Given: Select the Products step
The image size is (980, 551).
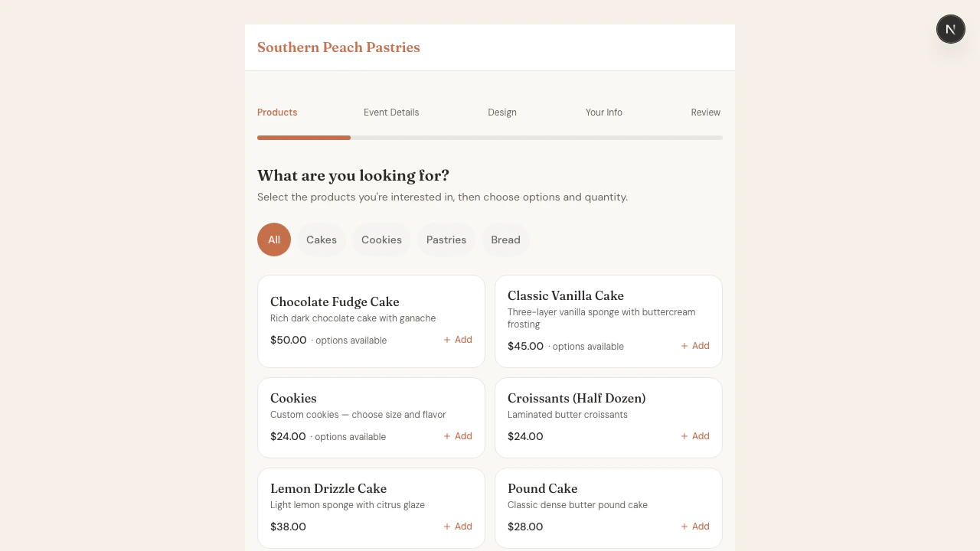Looking at the screenshot, I should 277,112.
